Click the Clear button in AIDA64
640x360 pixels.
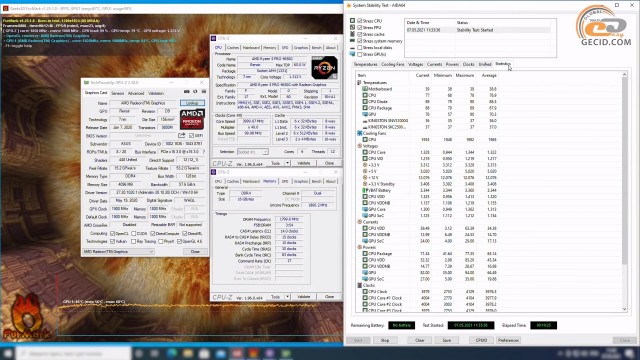(420, 340)
